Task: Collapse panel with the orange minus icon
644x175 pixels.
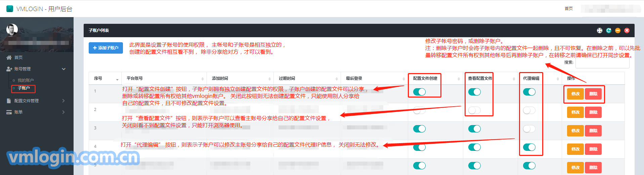Action: [618, 31]
